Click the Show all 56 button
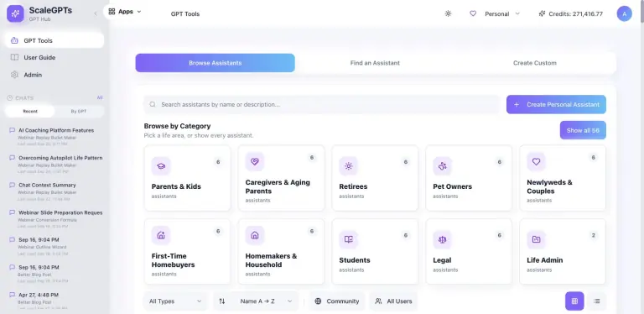 pos(583,130)
